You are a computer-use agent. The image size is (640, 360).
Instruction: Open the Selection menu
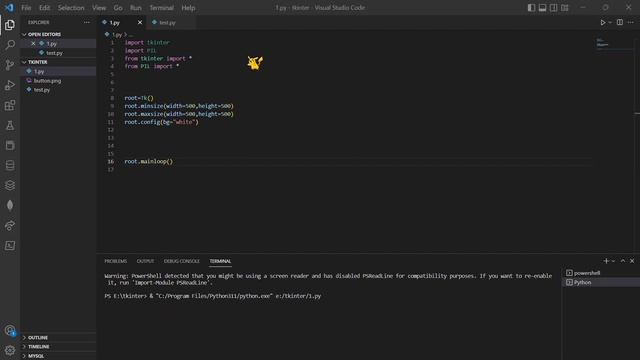(71, 8)
